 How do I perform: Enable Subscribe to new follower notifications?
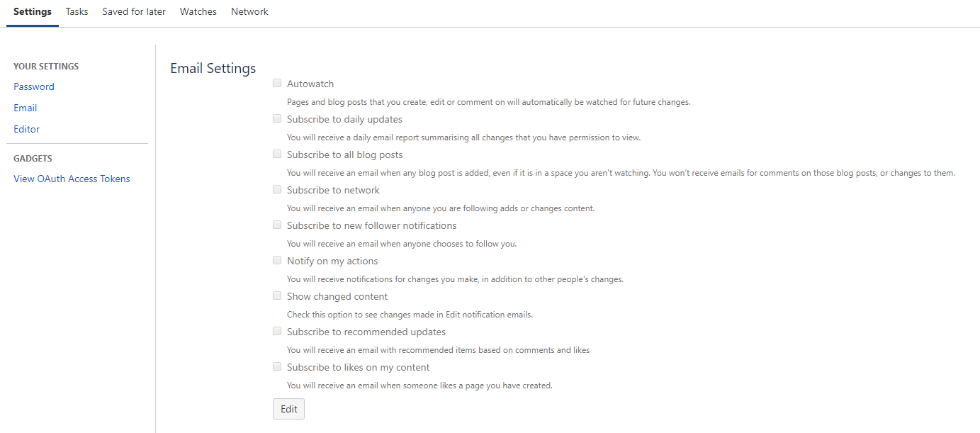277,225
